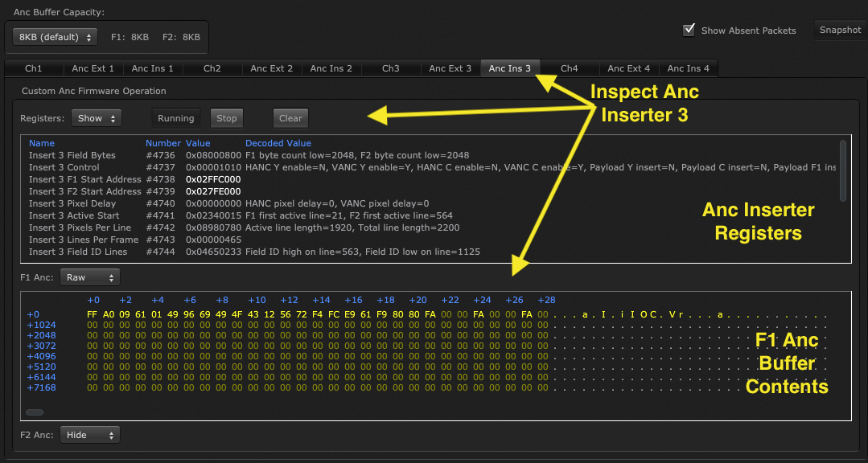Click the register list vertical scrollbar
Screen dimensions: 868x463
(x=842, y=170)
